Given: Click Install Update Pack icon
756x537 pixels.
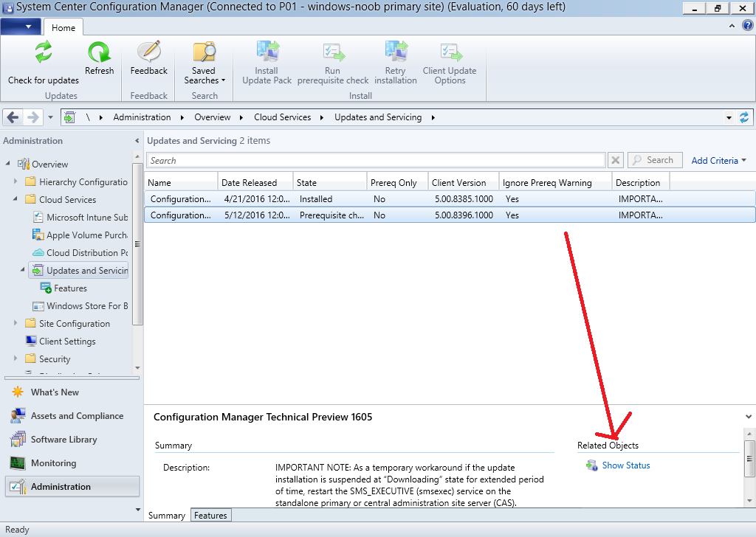Looking at the screenshot, I should pos(267,52).
